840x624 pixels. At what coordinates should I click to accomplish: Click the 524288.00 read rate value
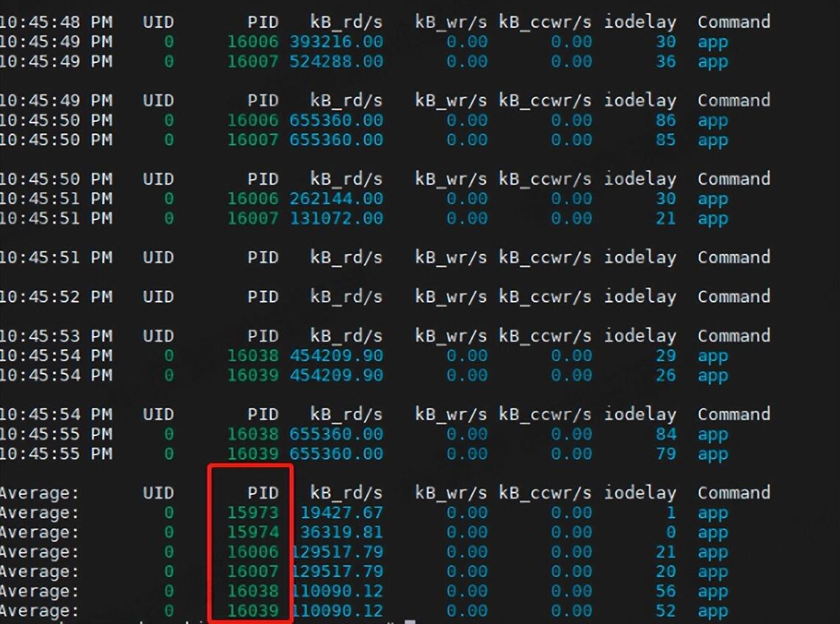click(336, 62)
